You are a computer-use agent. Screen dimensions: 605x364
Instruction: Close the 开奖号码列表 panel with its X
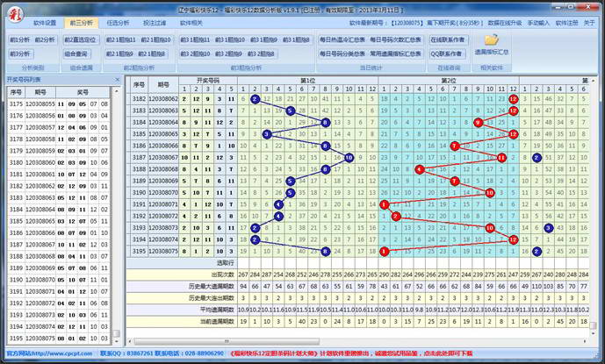pos(118,80)
